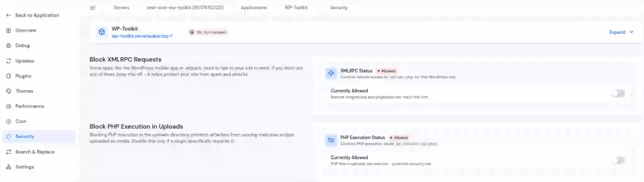Click the Debug bug icon in sidebar
The image size is (644, 182).
[9, 45]
